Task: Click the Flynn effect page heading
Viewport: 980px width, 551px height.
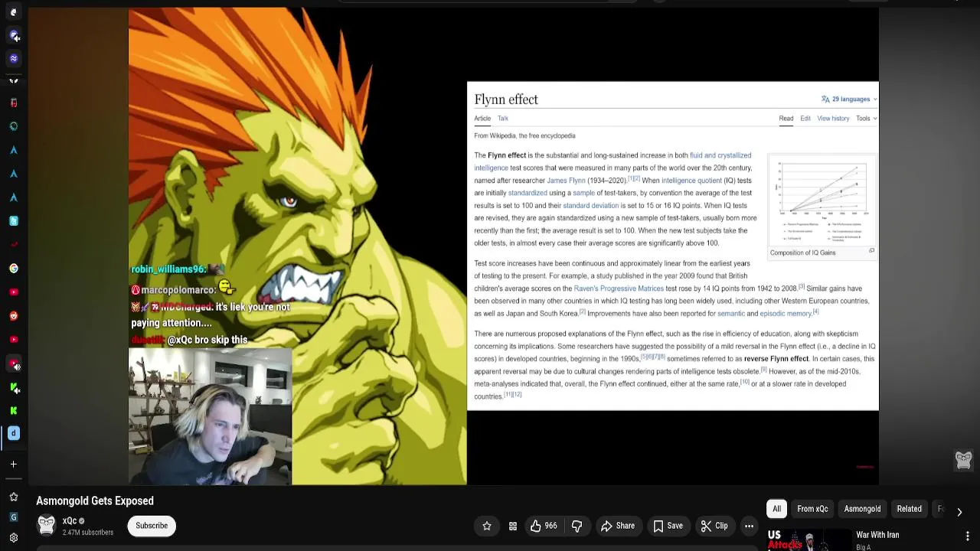Action: (x=506, y=99)
